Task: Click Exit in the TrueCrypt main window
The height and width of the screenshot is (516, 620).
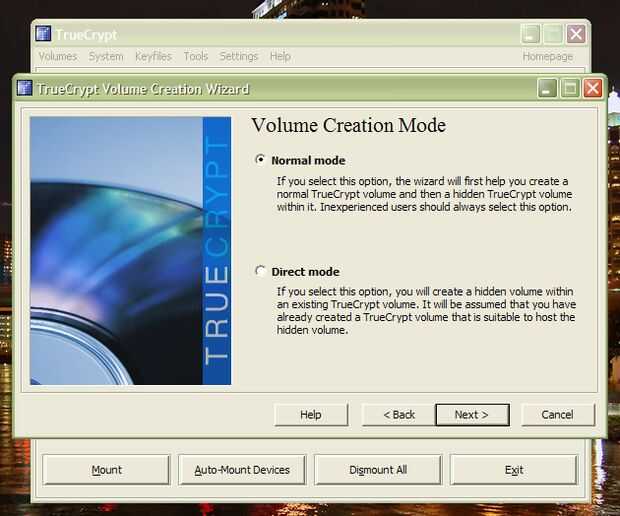Action: coord(514,470)
